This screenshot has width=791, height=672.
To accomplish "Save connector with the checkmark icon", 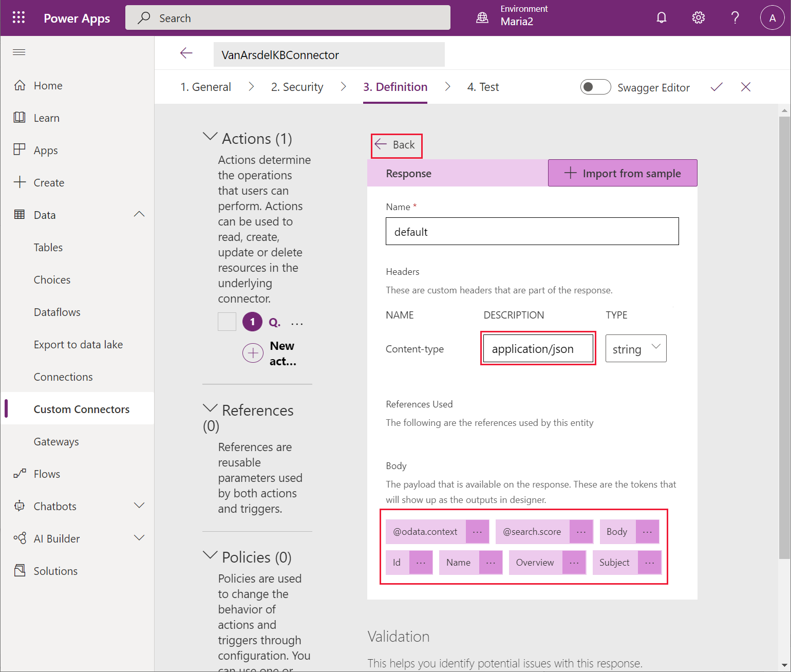I will [x=717, y=87].
